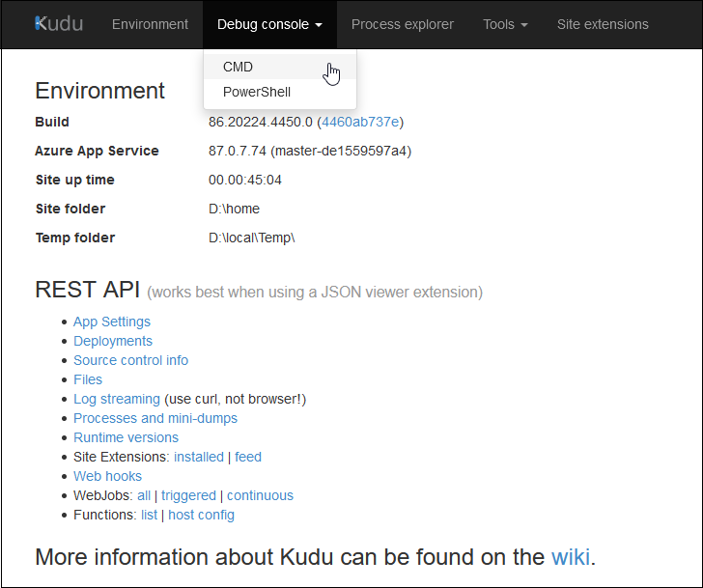Click the Web hooks link
This screenshot has height=588, width=703.
107,476
